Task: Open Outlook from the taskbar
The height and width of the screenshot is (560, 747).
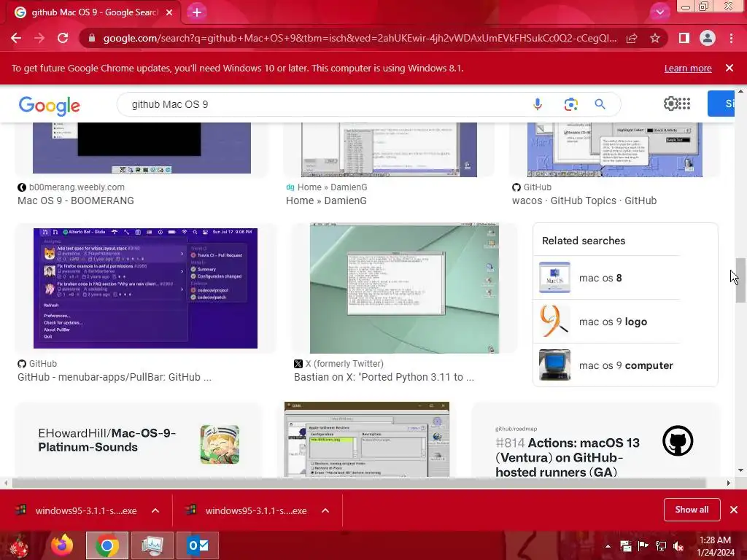Action: pos(198,545)
